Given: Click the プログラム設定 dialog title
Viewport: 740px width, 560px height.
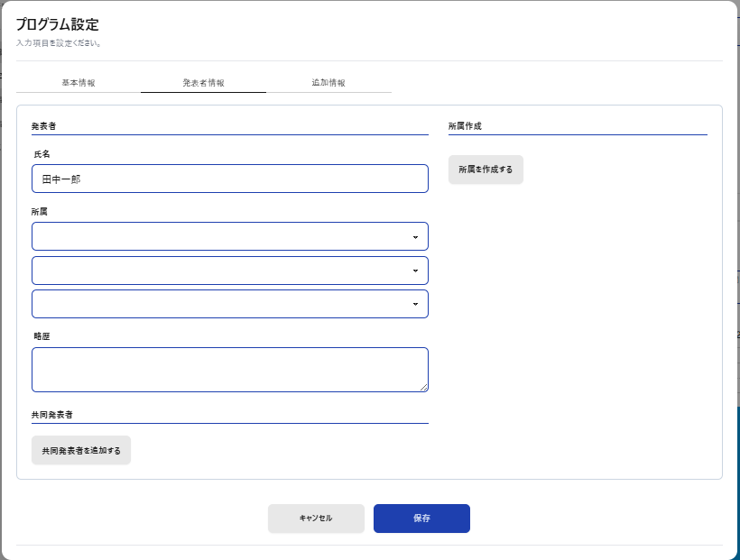Looking at the screenshot, I should point(57,24).
